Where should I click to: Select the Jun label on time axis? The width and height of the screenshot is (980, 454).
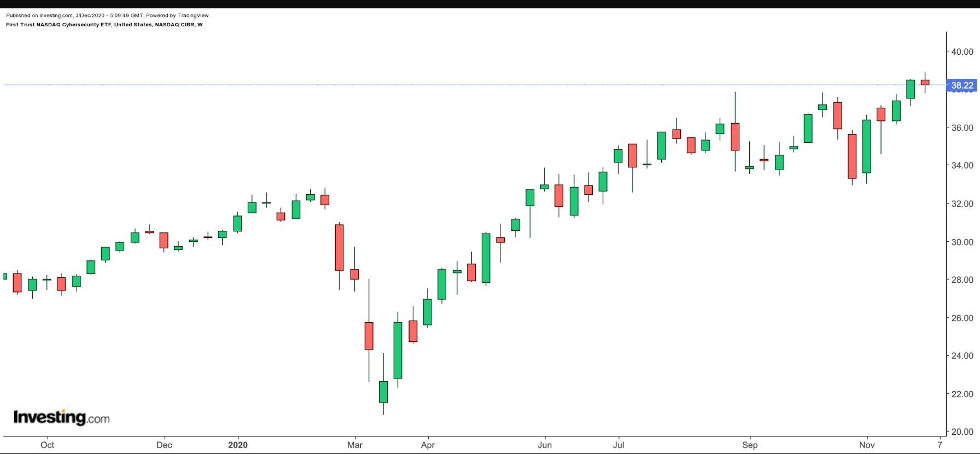(545, 445)
